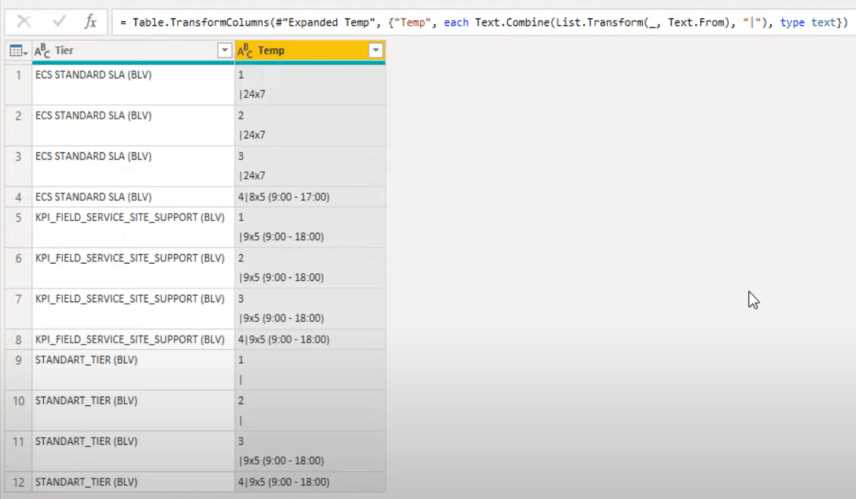Click STANDART_TIER (BLV) cell in row 12
This screenshot has width=856, height=499.
coord(133,482)
